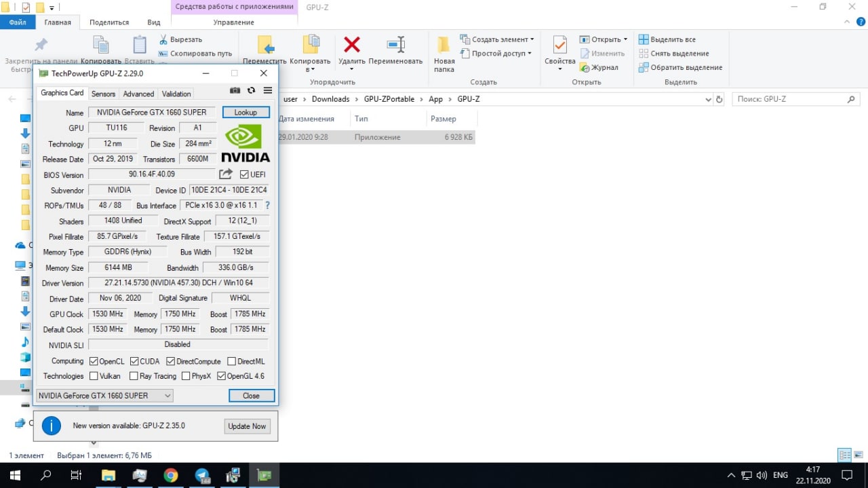Toggle the DirectML checkbox
The width and height of the screenshot is (868, 488).
231,361
